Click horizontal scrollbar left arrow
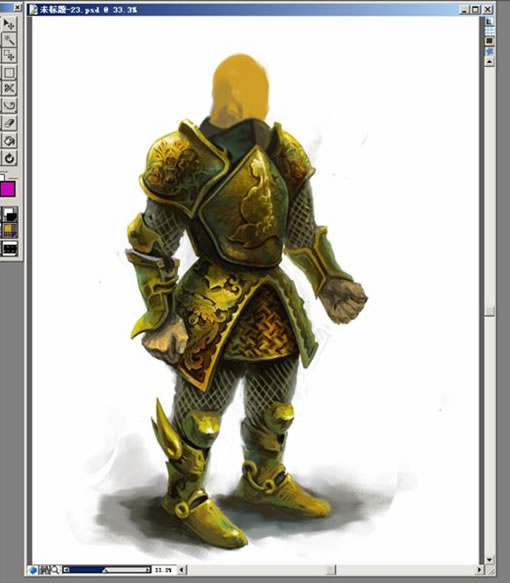This screenshot has height=583, width=510. click(x=182, y=569)
